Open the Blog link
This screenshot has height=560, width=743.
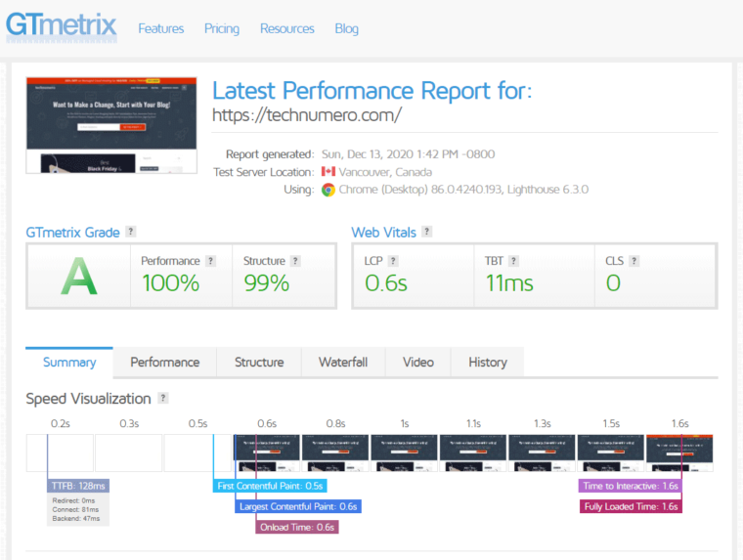347,28
